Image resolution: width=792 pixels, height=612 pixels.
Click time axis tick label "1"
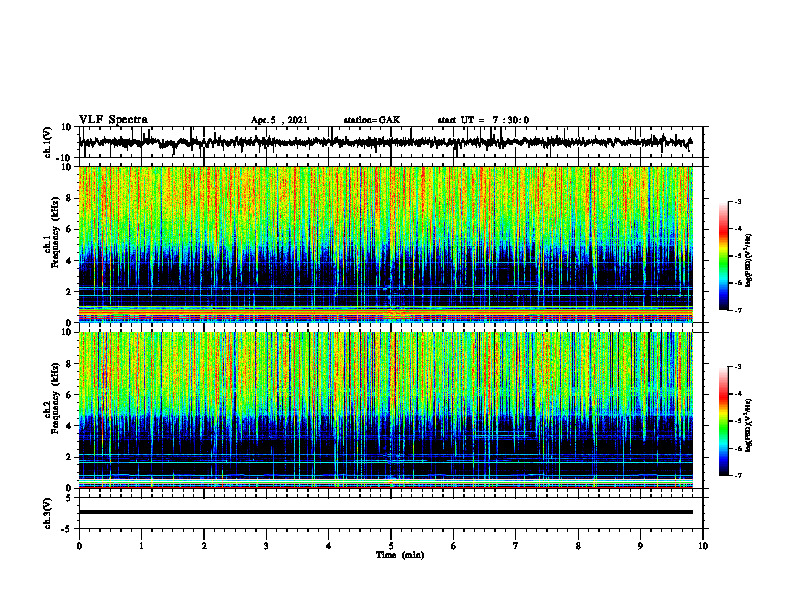pyautogui.click(x=141, y=546)
